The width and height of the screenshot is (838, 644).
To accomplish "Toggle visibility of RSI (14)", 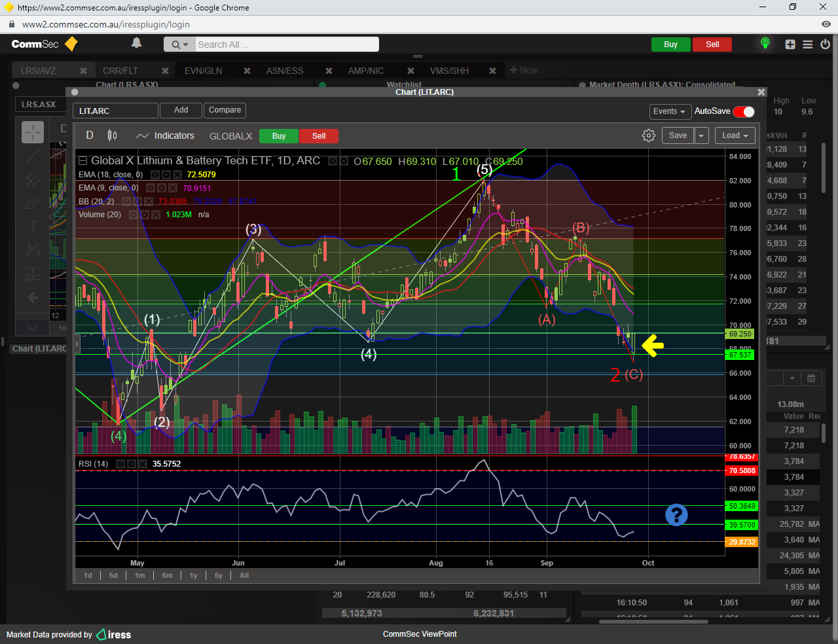I will (x=120, y=464).
